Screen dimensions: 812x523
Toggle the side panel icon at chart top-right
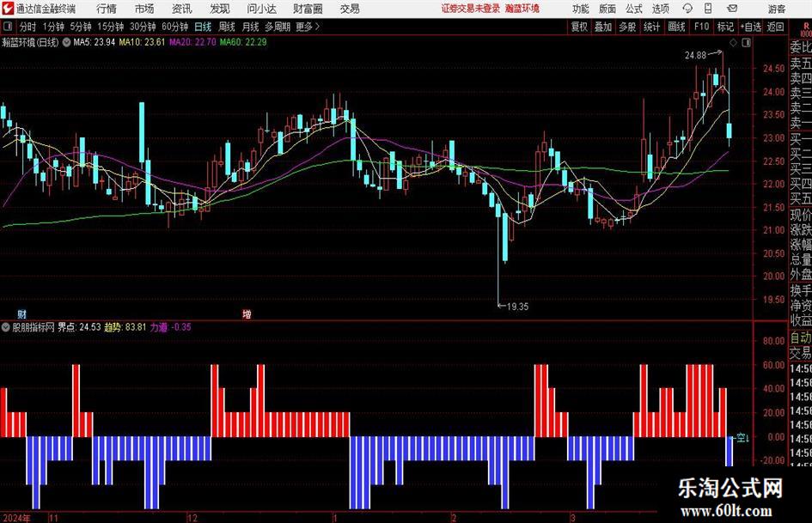746,42
